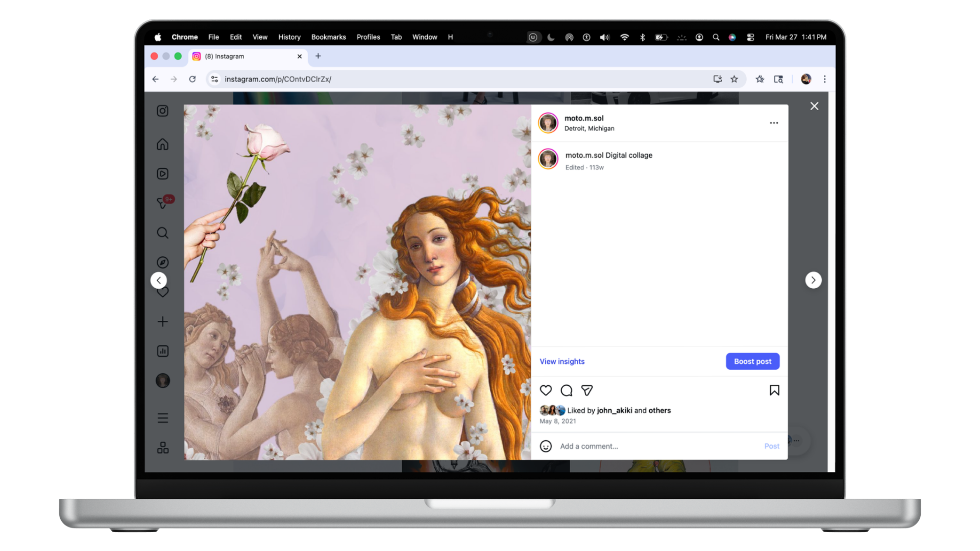Open the View insights link
The width and height of the screenshot is (980, 551).
tap(562, 361)
